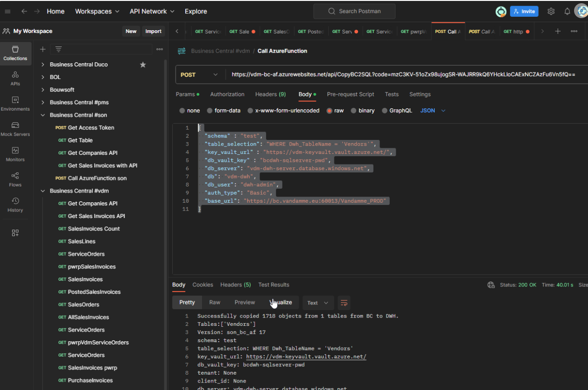Open the hamburger menu icon

[7, 11]
